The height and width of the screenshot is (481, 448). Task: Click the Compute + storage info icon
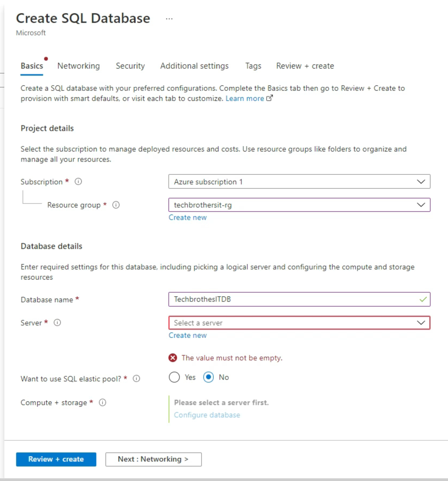103,402
